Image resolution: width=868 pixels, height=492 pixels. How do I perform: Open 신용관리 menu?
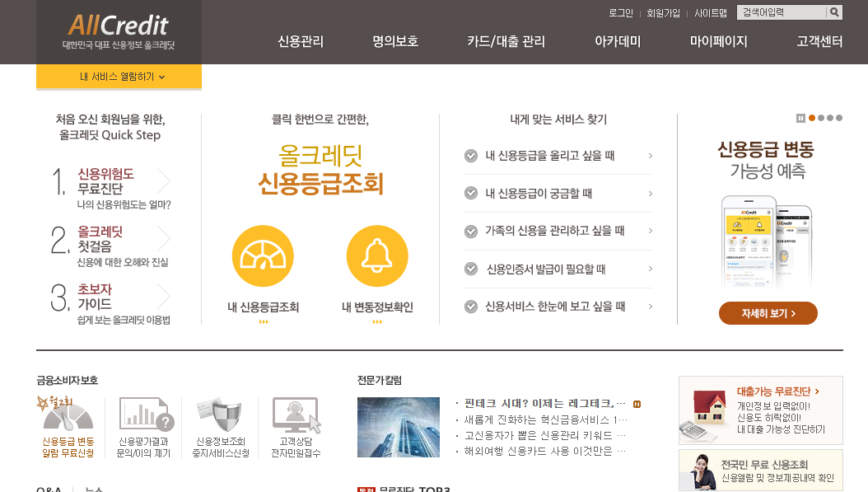[x=301, y=41]
